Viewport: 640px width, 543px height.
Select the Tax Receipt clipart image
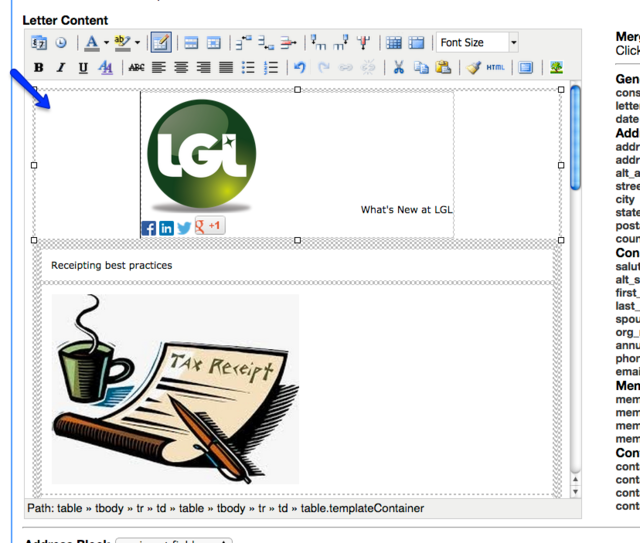coord(176,389)
